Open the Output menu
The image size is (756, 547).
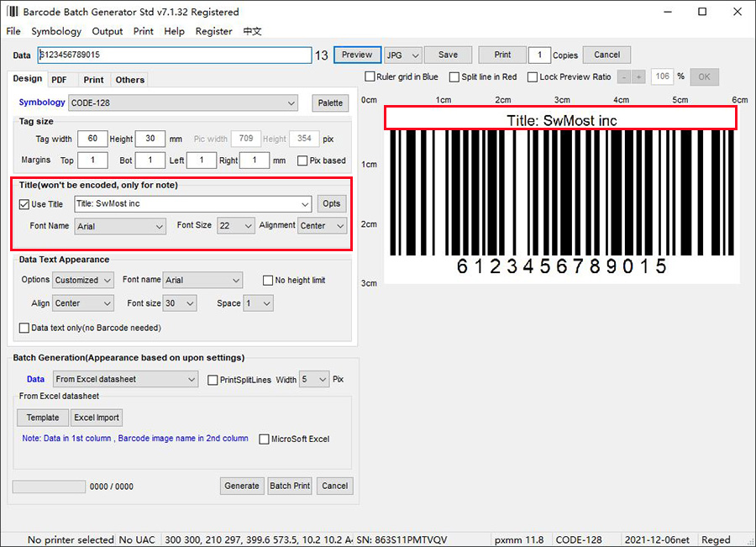click(x=107, y=31)
